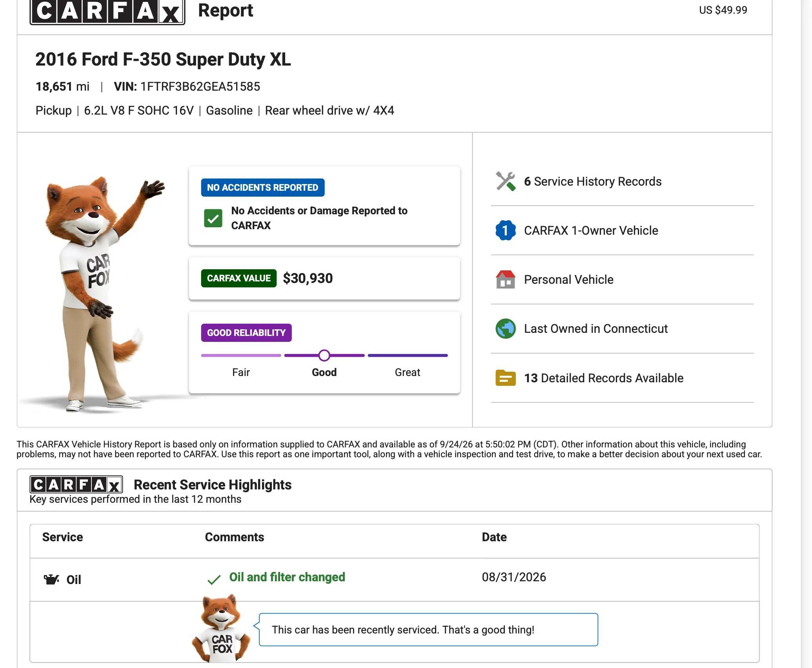Click the house Personal Vehicle icon

point(506,279)
